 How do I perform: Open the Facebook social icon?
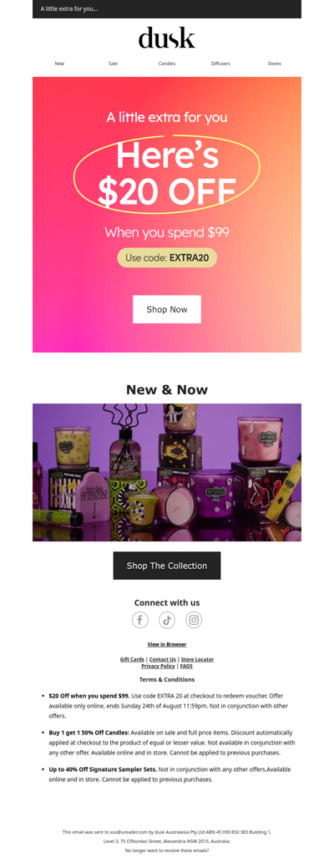click(x=140, y=620)
